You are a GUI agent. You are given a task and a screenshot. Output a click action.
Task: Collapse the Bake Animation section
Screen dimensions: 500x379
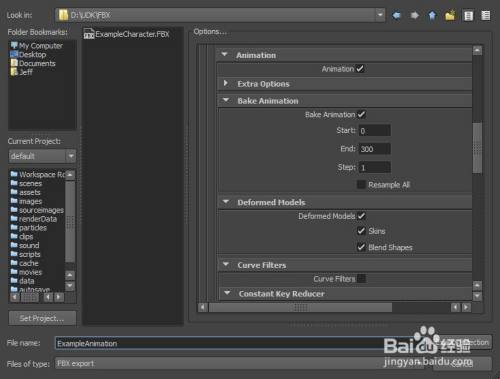click(x=226, y=100)
